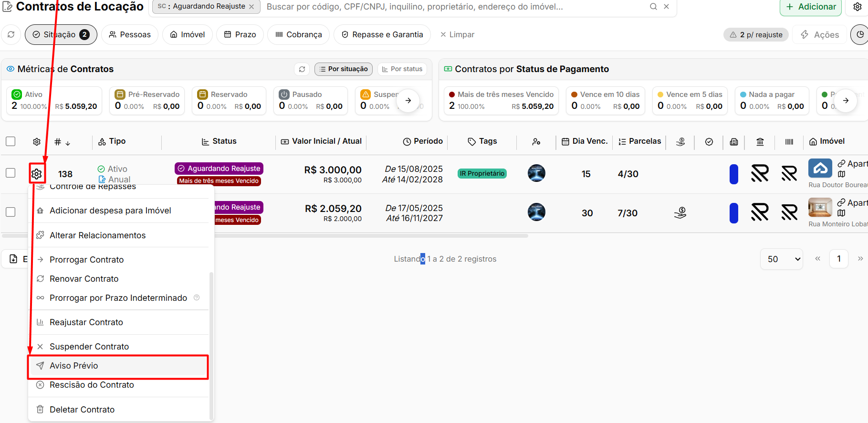This screenshot has width=868, height=423.
Task: Open map icon under first Apart link
Action: pyautogui.click(x=841, y=174)
